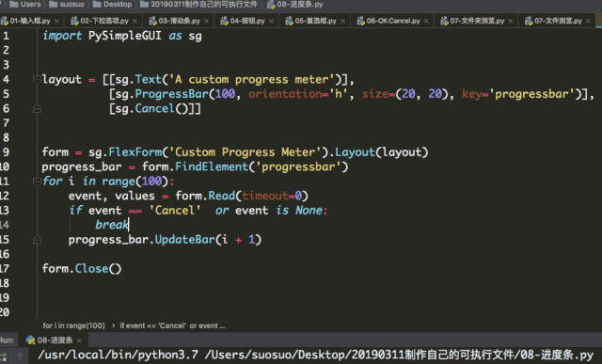Screen dimensions: 602x364
Task: Click the FindElement call on line 10
Action: (x=212, y=166)
